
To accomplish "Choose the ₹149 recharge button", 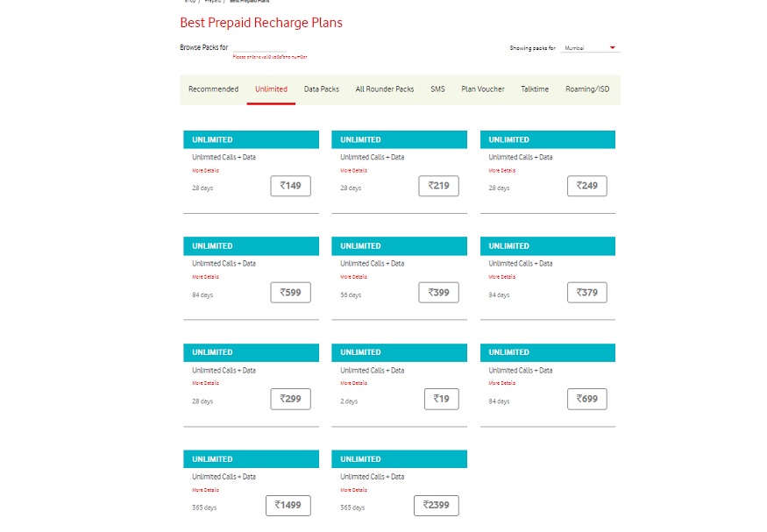I will pos(290,186).
